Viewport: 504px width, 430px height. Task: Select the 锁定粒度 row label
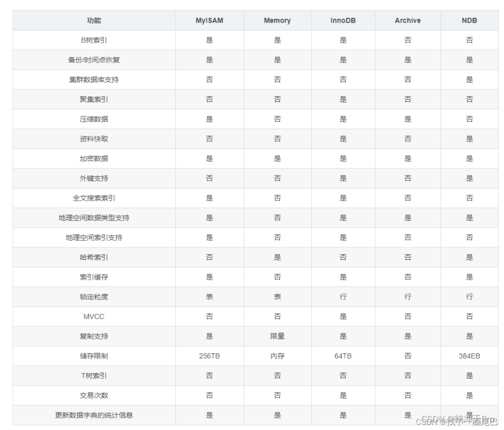click(94, 297)
